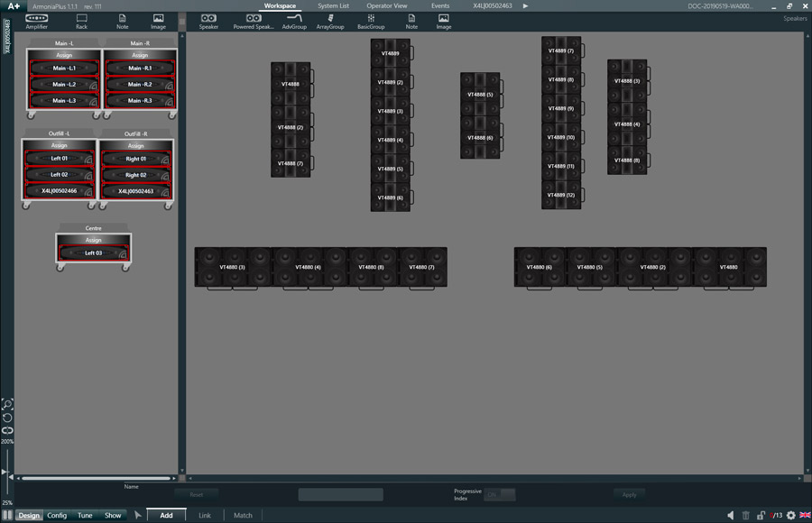
Task: Click Assign on the Outfill -L rack
Action: tap(59, 145)
